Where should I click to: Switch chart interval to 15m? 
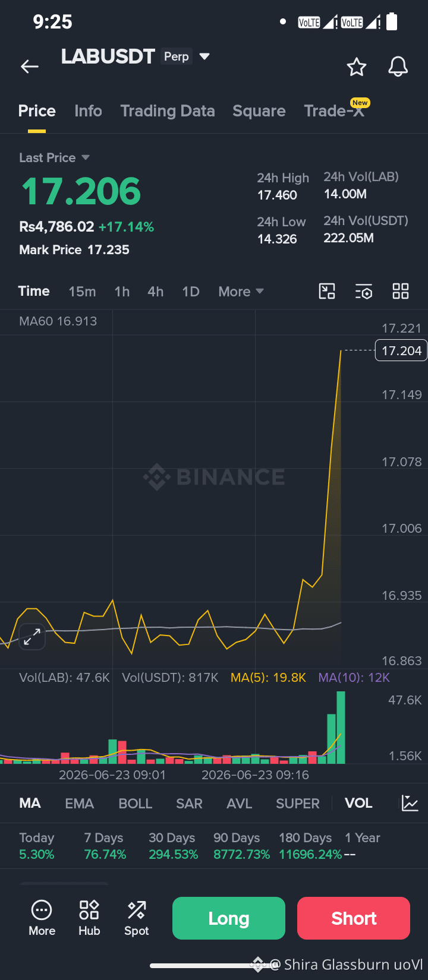[82, 292]
